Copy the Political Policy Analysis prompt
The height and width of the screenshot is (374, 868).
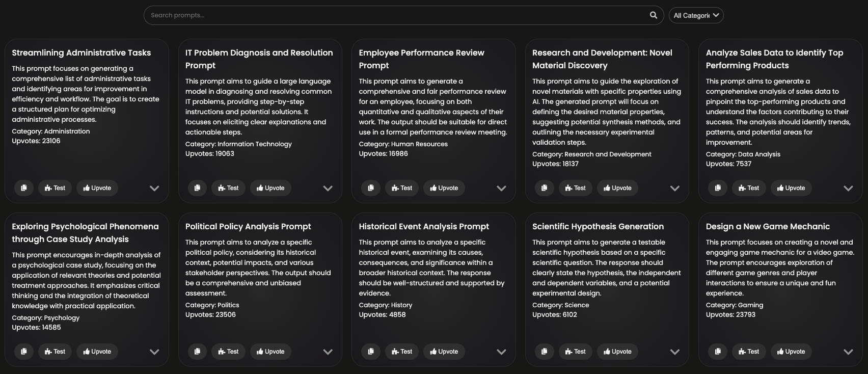[197, 352]
